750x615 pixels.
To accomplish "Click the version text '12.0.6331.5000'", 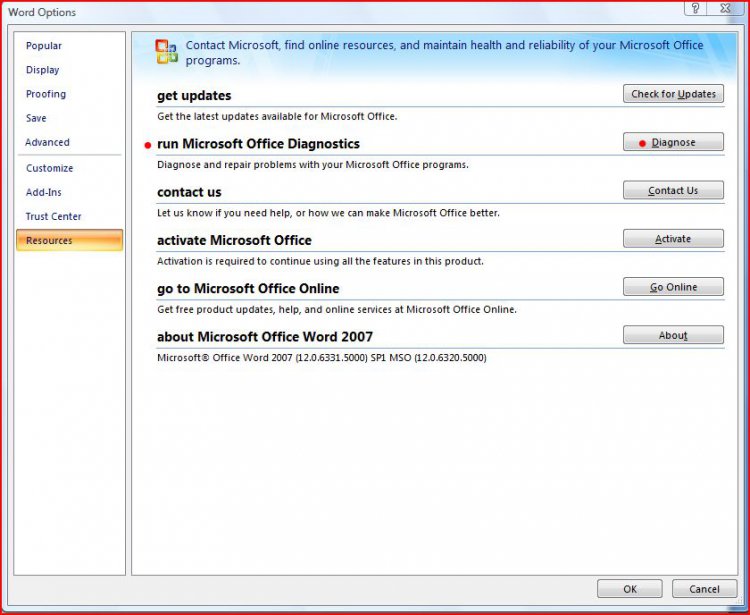I will 331,358.
